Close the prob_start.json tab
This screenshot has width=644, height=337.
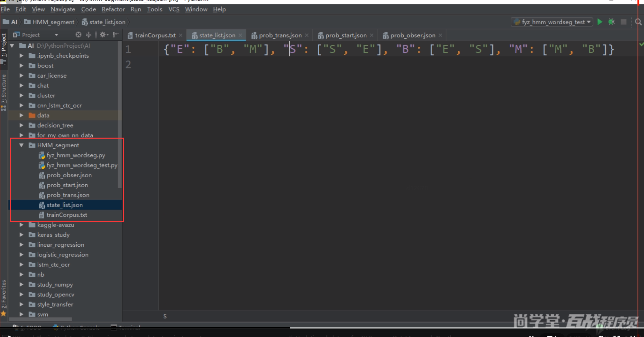click(372, 35)
